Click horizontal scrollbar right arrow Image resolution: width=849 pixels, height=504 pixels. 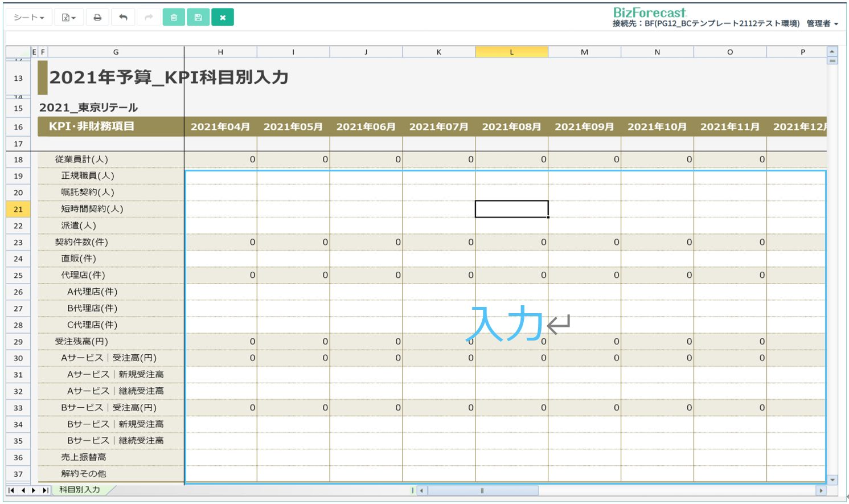[x=821, y=490]
